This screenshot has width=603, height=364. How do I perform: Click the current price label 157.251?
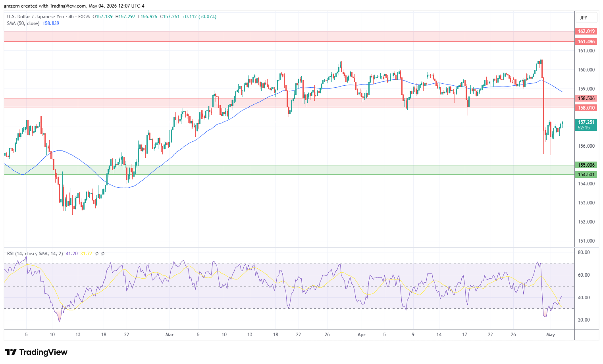coord(586,122)
